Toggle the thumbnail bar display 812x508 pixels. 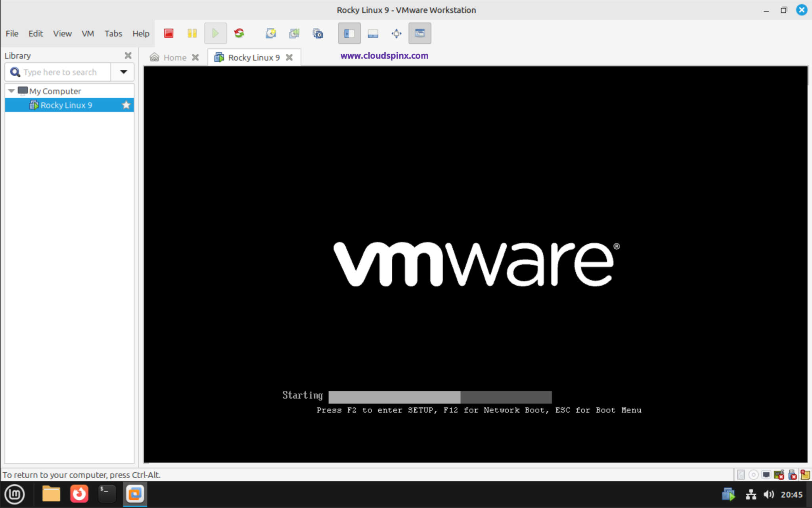pyautogui.click(x=372, y=33)
